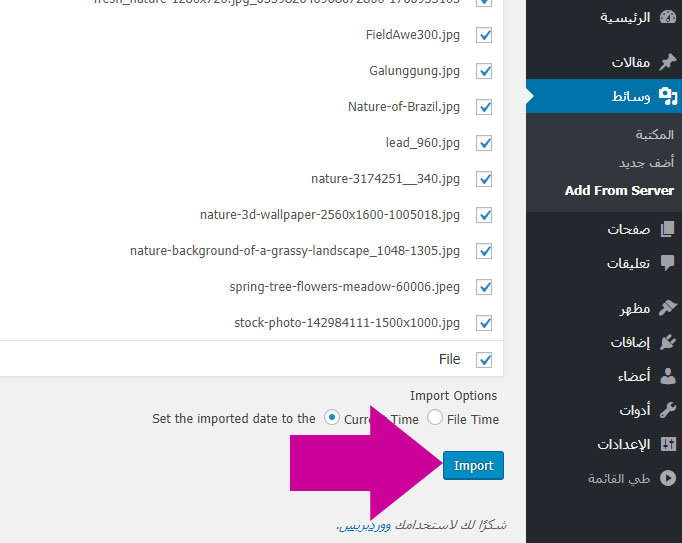The image size is (682, 543).
Task: Click the File Time option label
Action: tap(473, 419)
